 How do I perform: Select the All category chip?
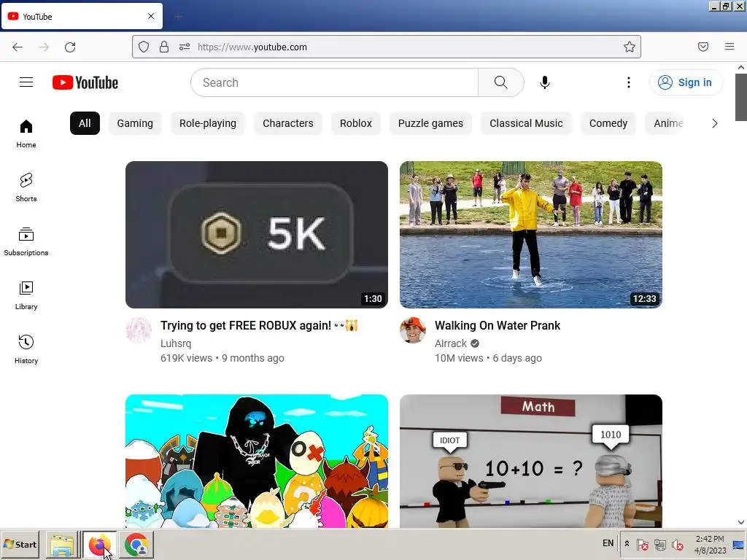tap(85, 123)
